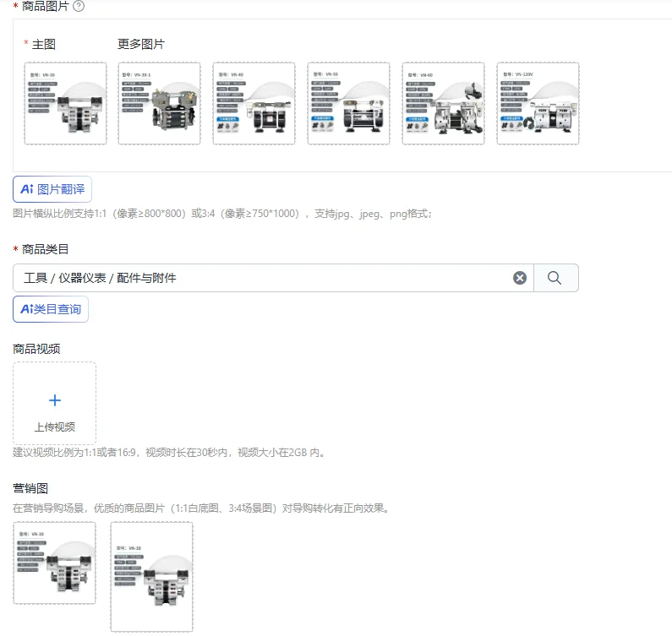Click the 更多图片 heading
The image size is (672, 636).
(x=141, y=44)
